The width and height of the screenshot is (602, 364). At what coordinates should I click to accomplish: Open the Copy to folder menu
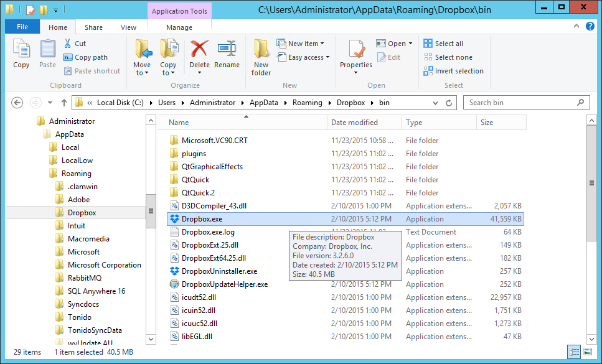(168, 57)
